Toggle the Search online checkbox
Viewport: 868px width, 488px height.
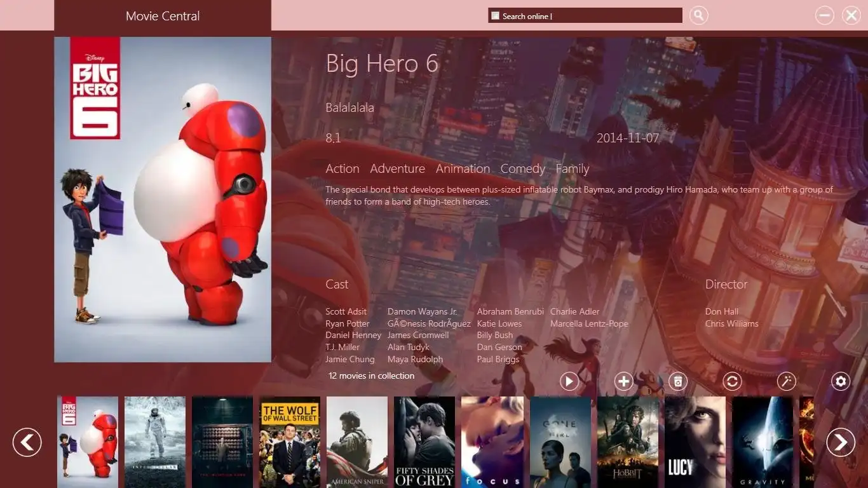[x=496, y=16]
